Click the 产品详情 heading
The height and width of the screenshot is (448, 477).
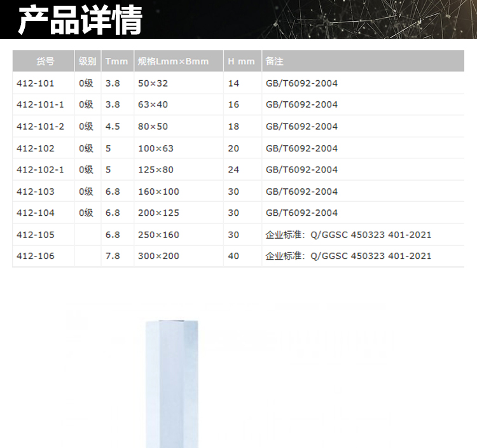[79, 20]
